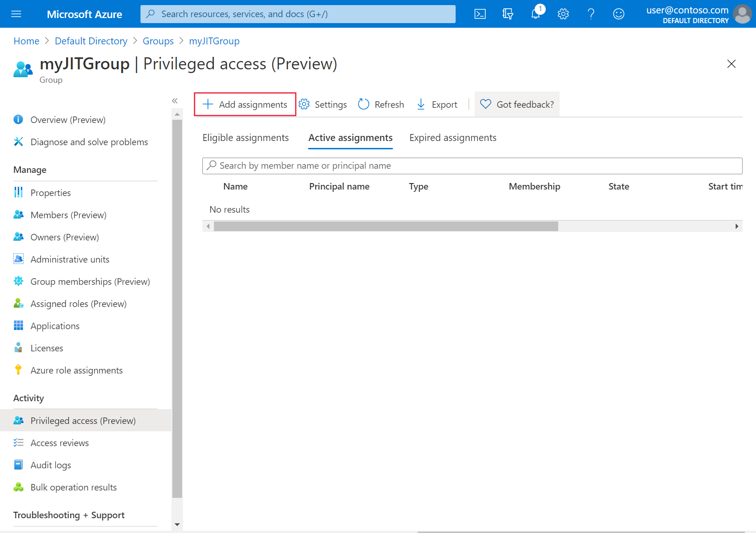Open the feedback smiley icon
Viewport: 756px width, 533px height.
point(619,14)
